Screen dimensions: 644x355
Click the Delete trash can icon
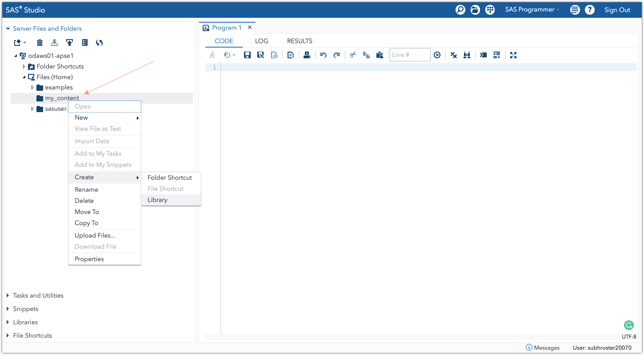[40, 43]
